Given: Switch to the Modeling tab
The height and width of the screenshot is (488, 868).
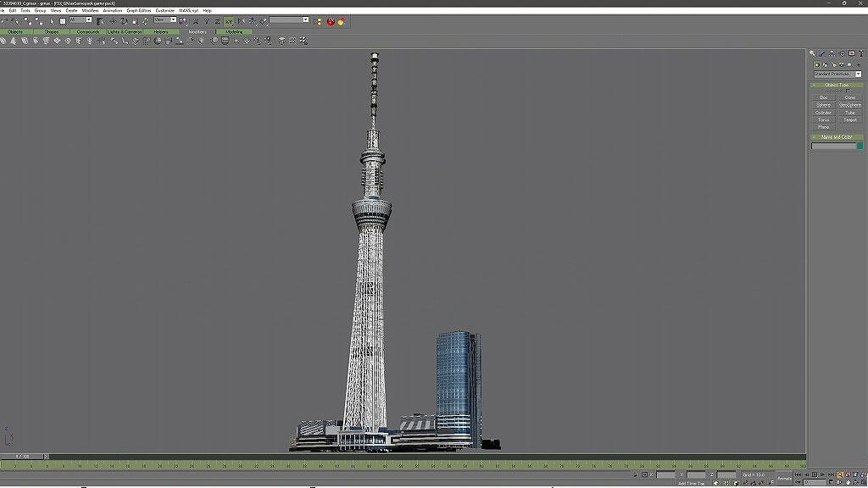Looking at the screenshot, I should pyautogui.click(x=234, y=32).
